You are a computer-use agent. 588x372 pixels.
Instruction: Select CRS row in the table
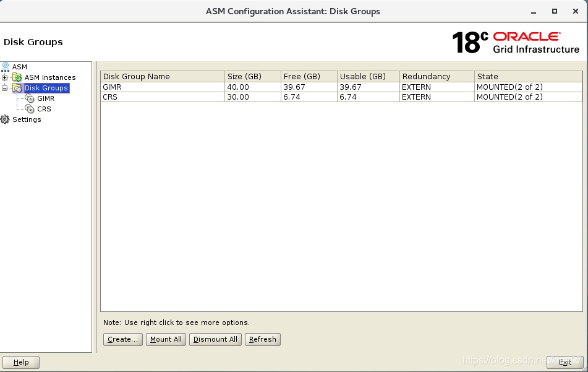pyautogui.click(x=341, y=97)
